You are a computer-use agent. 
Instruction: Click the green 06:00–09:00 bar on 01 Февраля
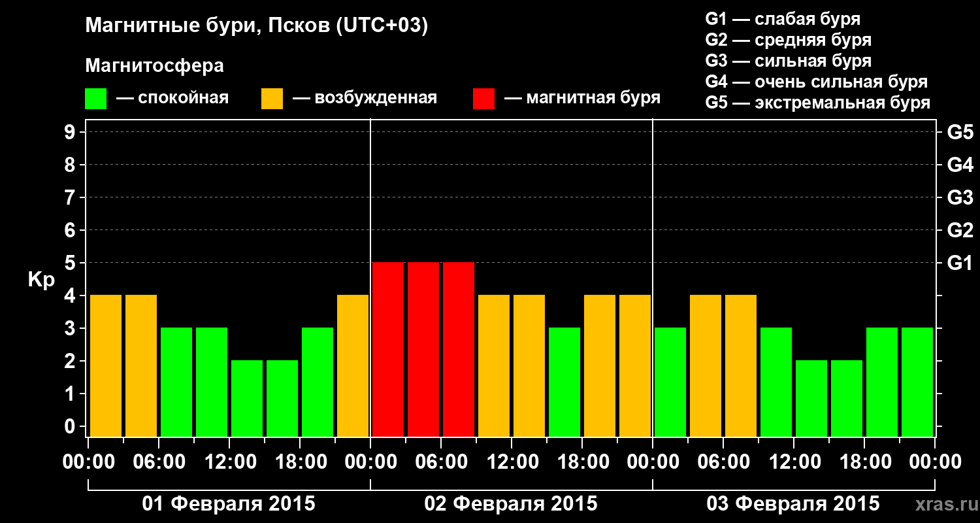[176, 382]
